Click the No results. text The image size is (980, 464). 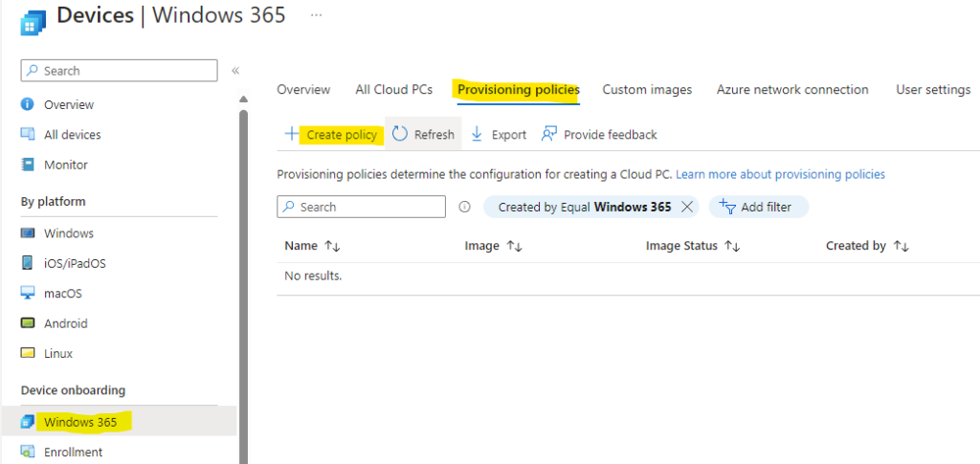pyautogui.click(x=313, y=276)
